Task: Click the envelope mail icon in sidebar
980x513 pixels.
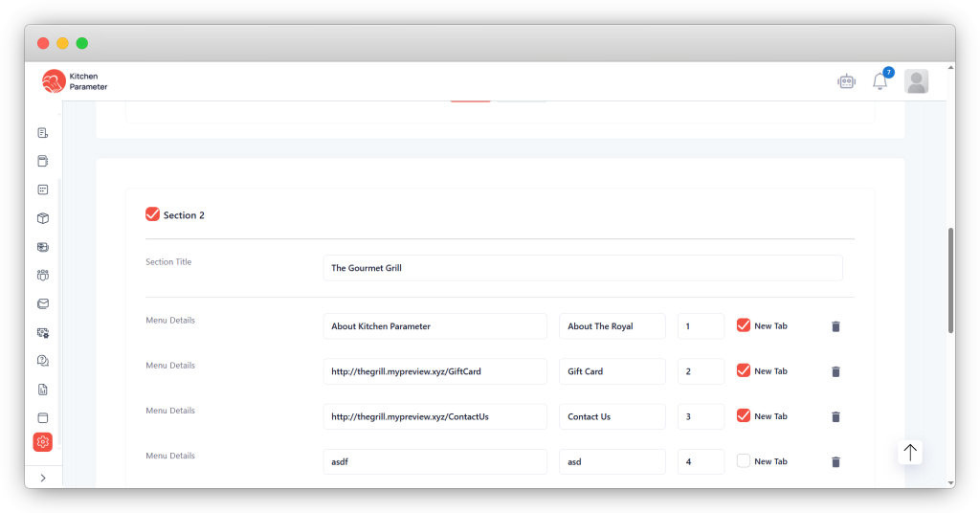Action: click(42, 303)
